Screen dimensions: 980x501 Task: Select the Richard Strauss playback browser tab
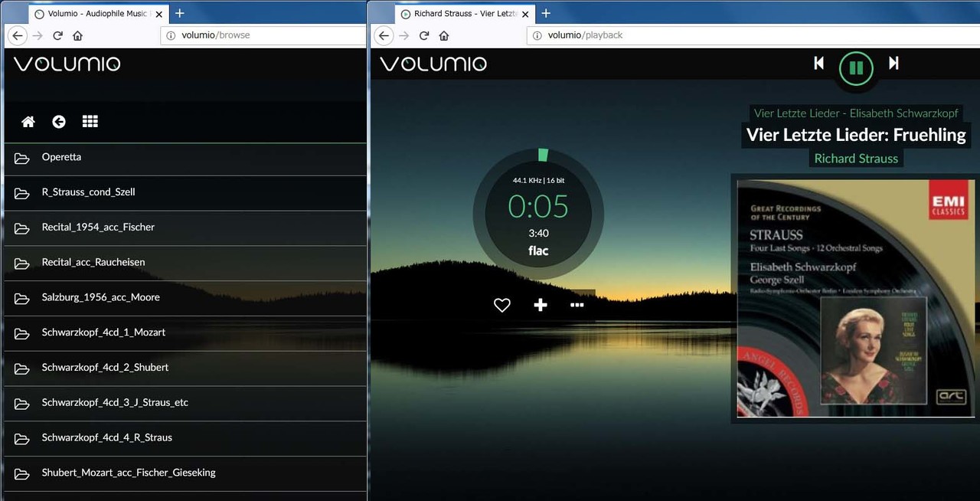coord(459,14)
